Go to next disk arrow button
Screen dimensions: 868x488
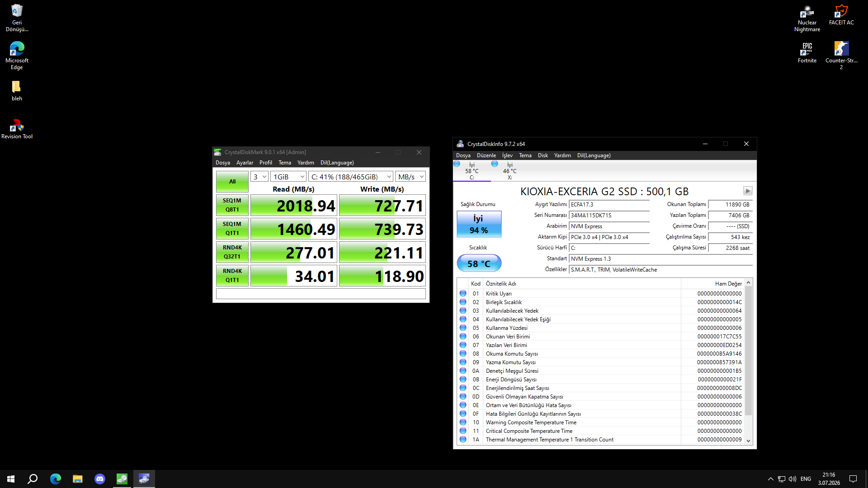748,191
